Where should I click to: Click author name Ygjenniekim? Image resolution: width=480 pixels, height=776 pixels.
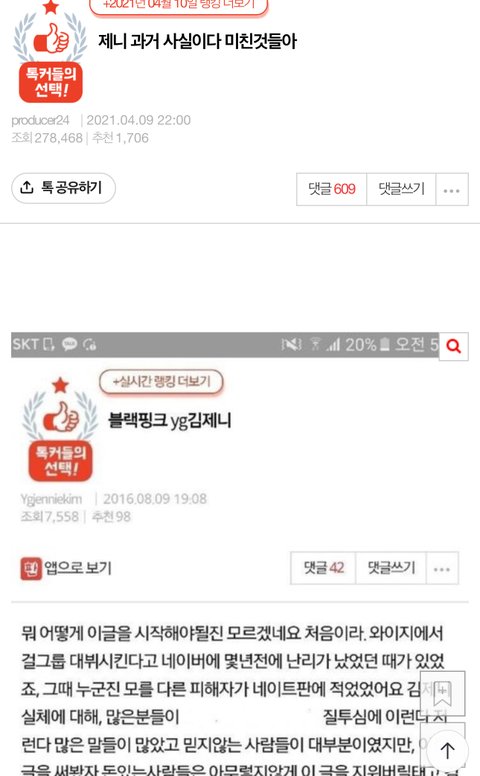point(51,499)
